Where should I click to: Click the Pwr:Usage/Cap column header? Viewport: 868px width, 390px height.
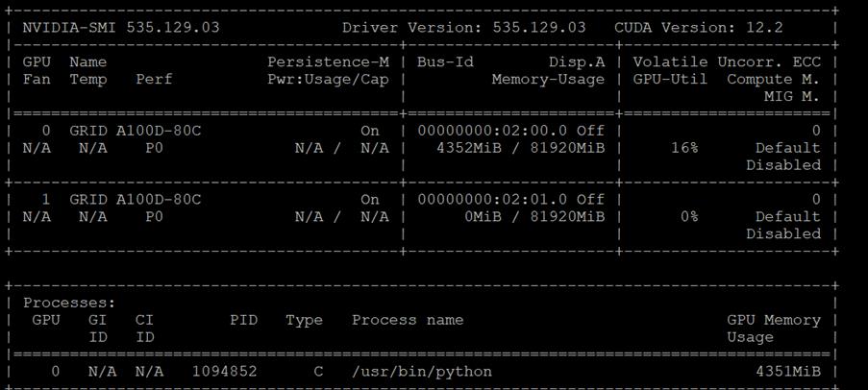328,79
